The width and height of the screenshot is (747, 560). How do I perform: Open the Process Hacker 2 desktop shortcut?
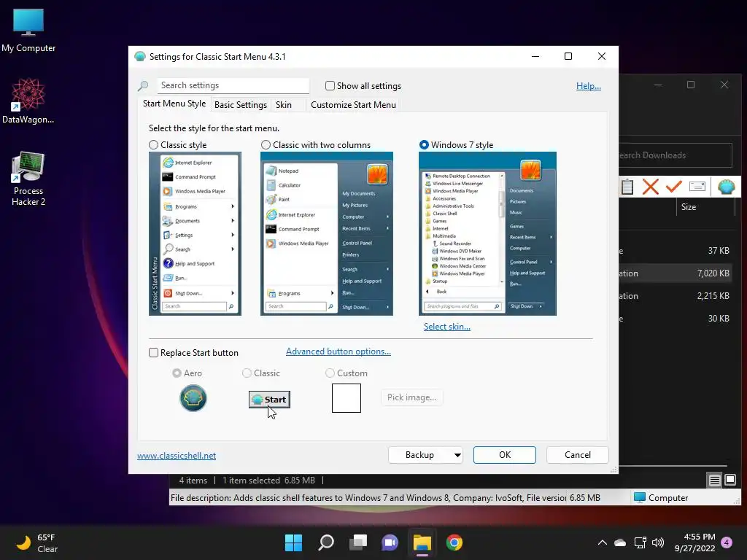pyautogui.click(x=28, y=179)
